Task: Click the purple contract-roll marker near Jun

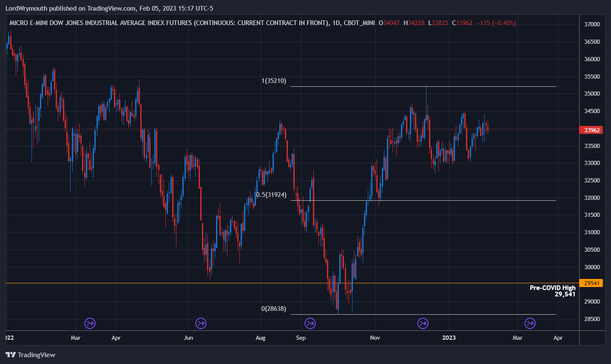Action: tap(201, 324)
